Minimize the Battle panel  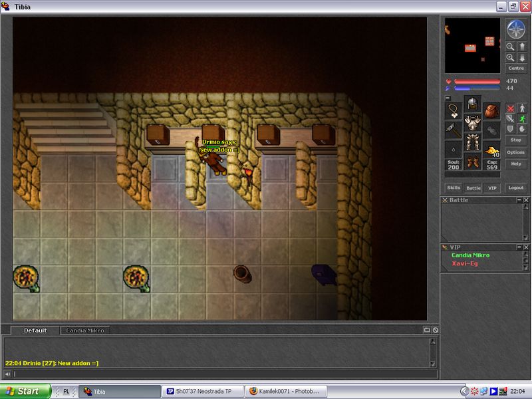(x=519, y=200)
